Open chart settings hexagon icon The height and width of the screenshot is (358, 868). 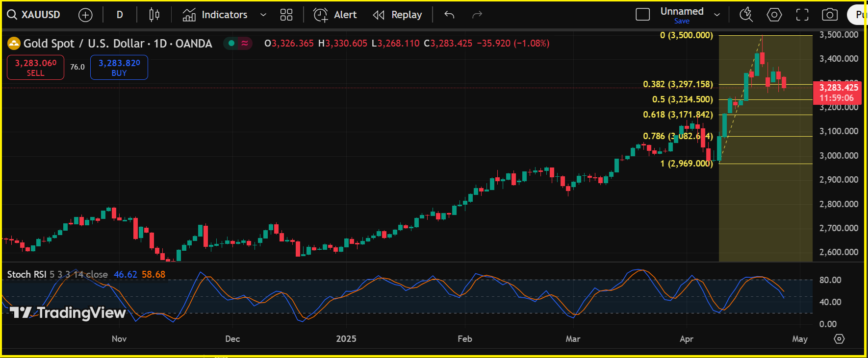point(774,15)
